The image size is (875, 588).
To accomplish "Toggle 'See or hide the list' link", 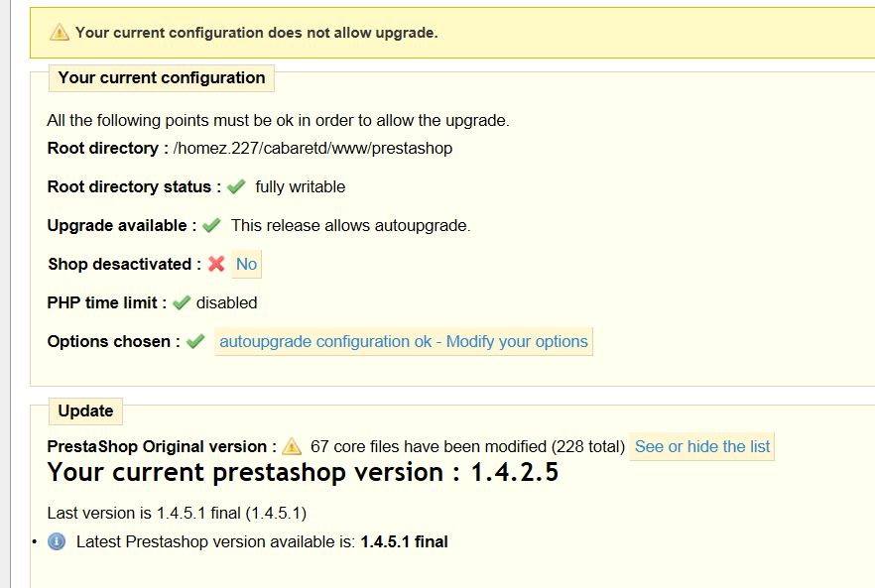I will point(702,446).
